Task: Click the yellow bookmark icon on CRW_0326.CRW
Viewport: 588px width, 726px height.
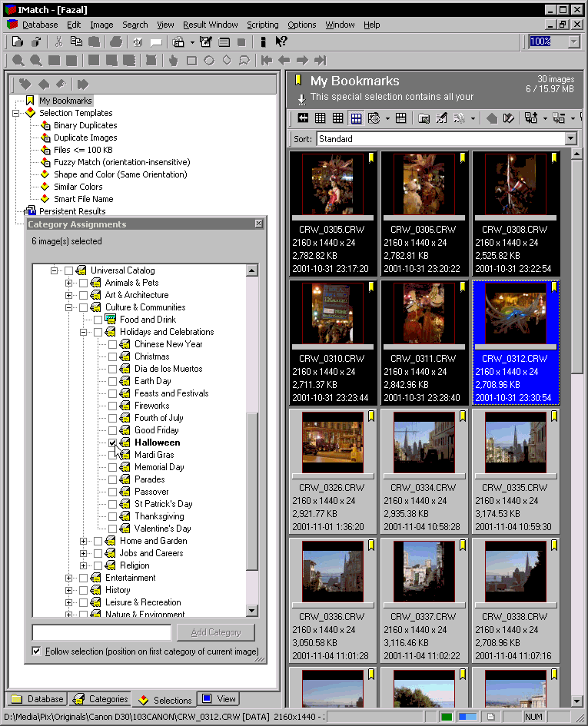Action: 372,416
